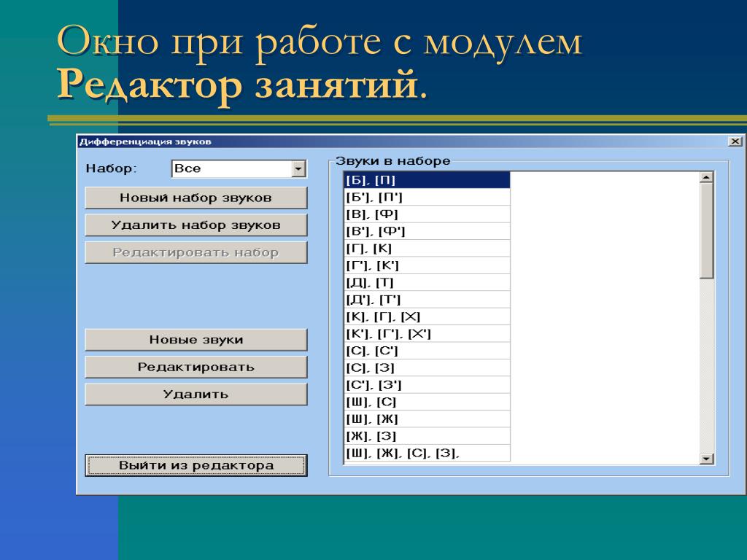
Task: Click Выйти из редактора button
Action: pos(196,465)
